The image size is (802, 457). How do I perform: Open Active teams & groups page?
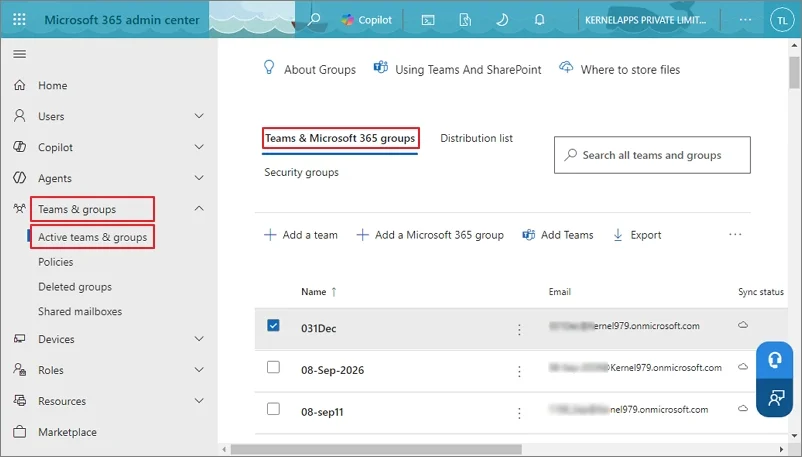(x=92, y=237)
